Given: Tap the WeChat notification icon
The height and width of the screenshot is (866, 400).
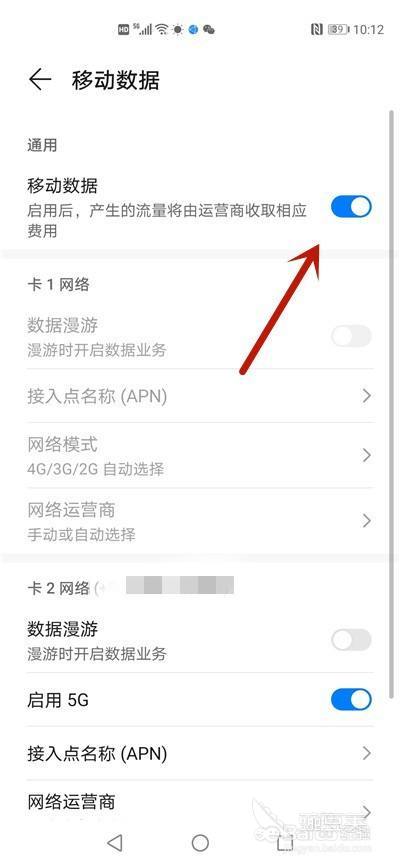Looking at the screenshot, I should 209,29.
